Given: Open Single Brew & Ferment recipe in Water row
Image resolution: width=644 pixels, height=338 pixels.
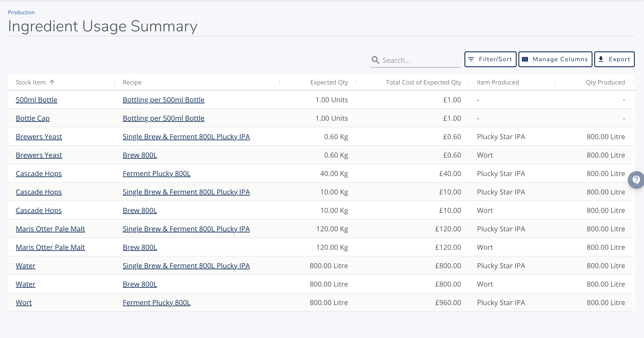Looking at the screenshot, I should click(x=186, y=266).
